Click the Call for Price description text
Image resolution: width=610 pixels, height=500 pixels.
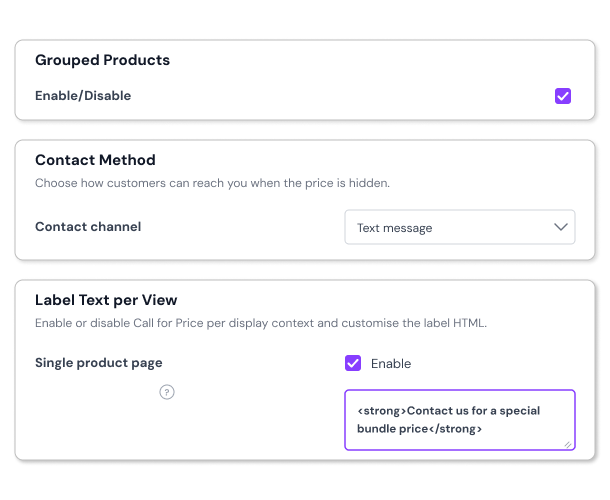click(x=261, y=323)
